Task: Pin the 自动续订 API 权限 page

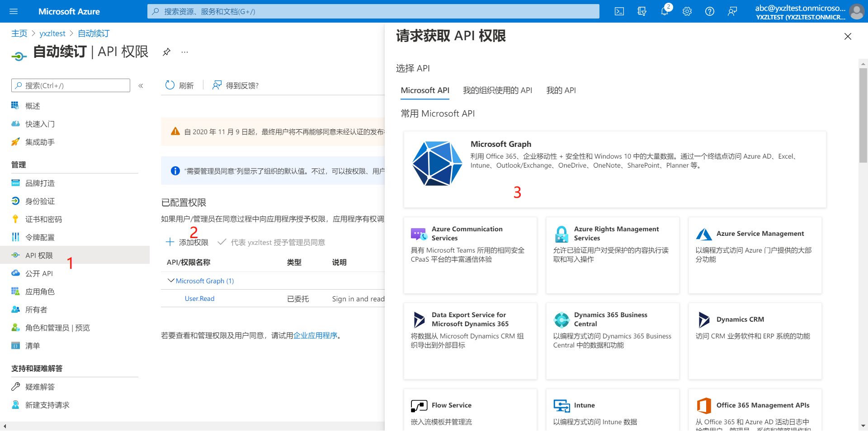Action: tap(166, 52)
